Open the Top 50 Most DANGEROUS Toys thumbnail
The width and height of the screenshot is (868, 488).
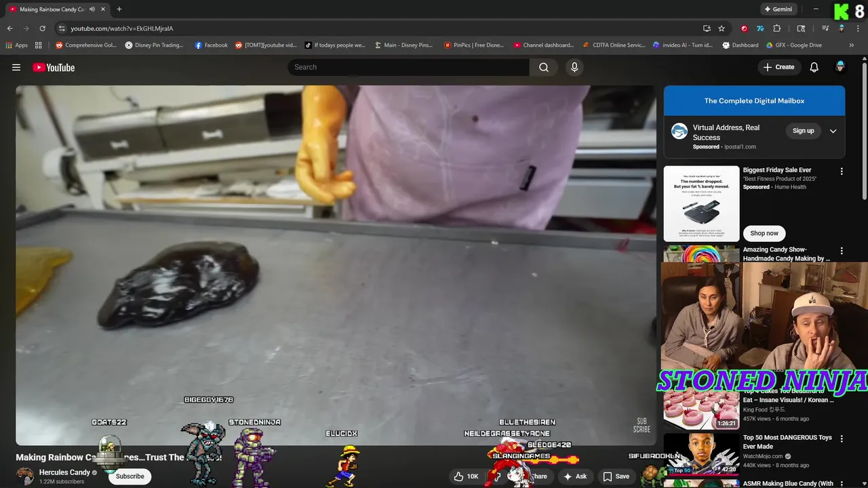(701, 454)
